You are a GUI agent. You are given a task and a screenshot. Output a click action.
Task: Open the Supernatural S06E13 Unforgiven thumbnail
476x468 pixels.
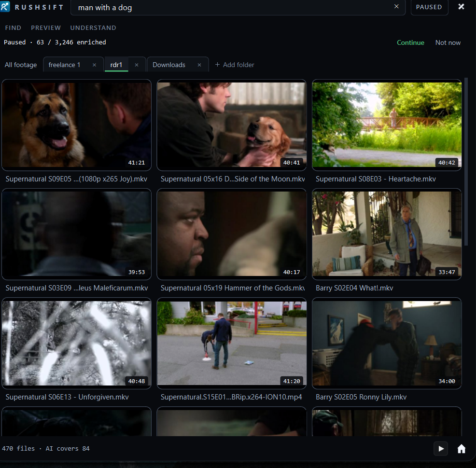(76, 343)
